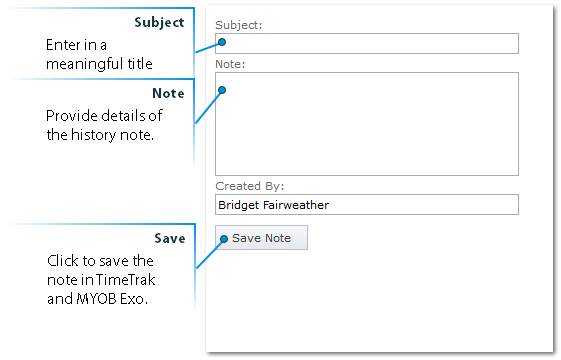561x360 pixels.
Task: Click the "Enter in a meaningful title" description
Action: [x=99, y=54]
